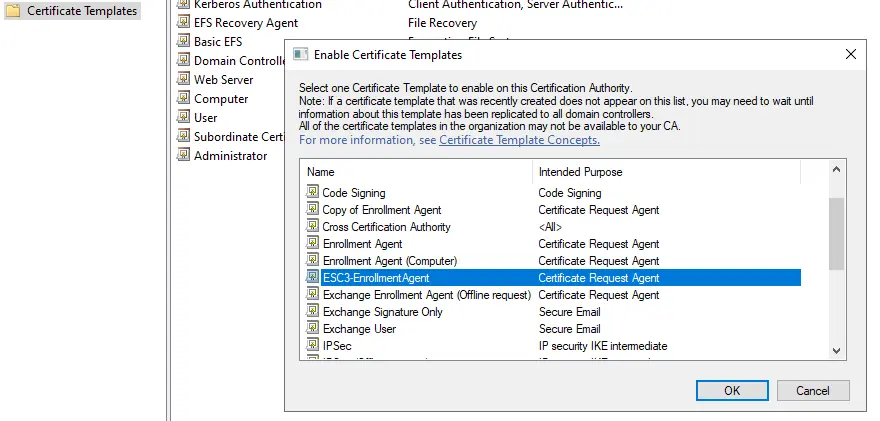The height and width of the screenshot is (421, 880).
Task: Click the Administrator template icon
Action: pos(183,156)
